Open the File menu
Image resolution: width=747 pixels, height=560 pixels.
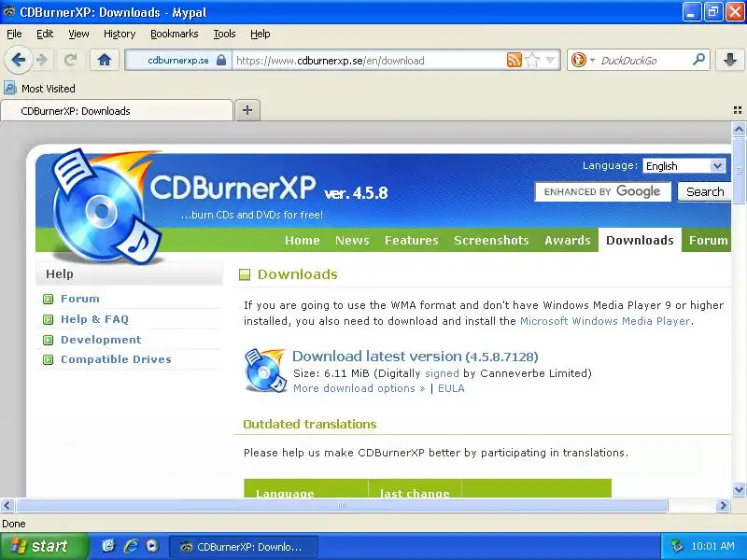tap(14, 34)
